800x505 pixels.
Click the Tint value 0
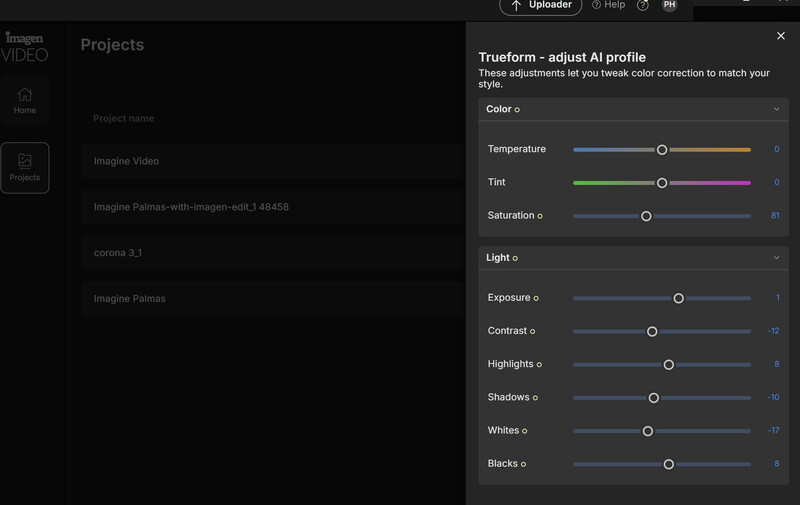(x=777, y=182)
